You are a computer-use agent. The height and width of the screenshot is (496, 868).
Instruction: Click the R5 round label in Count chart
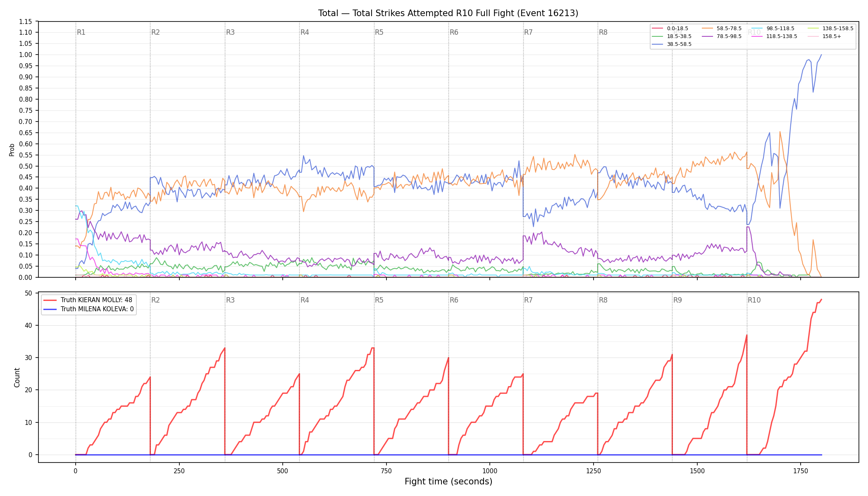(379, 300)
